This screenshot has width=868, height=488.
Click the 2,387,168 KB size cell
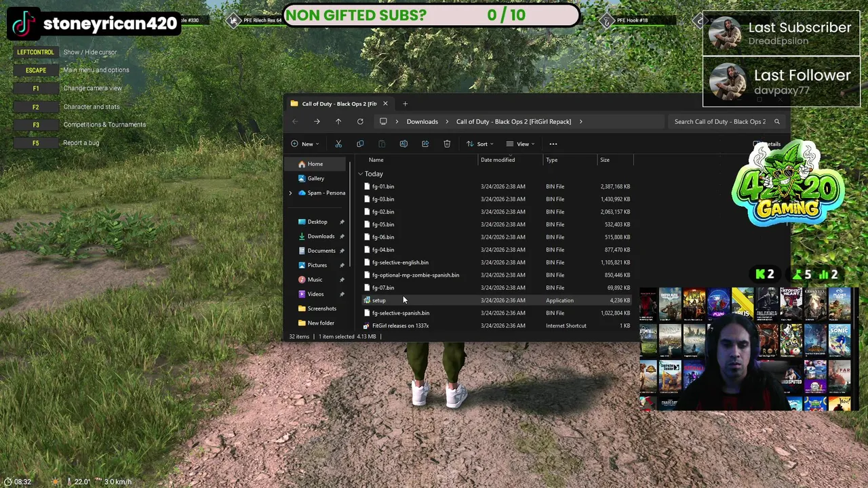click(615, 186)
